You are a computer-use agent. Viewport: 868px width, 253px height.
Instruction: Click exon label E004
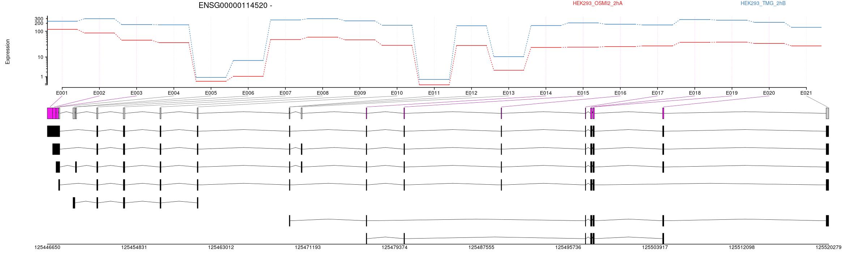pyautogui.click(x=174, y=93)
